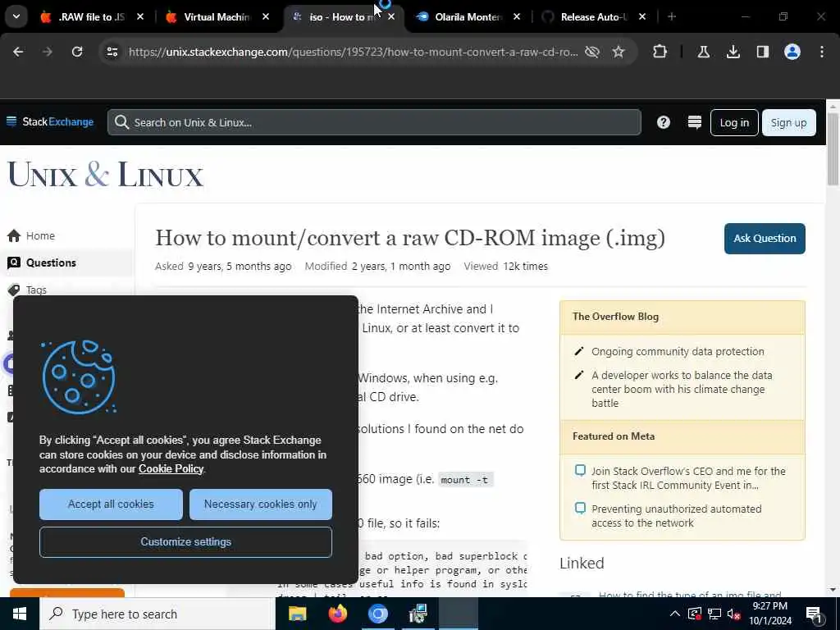
Task: Open the extensions puzzle icon
Action: tap(660, 52)
